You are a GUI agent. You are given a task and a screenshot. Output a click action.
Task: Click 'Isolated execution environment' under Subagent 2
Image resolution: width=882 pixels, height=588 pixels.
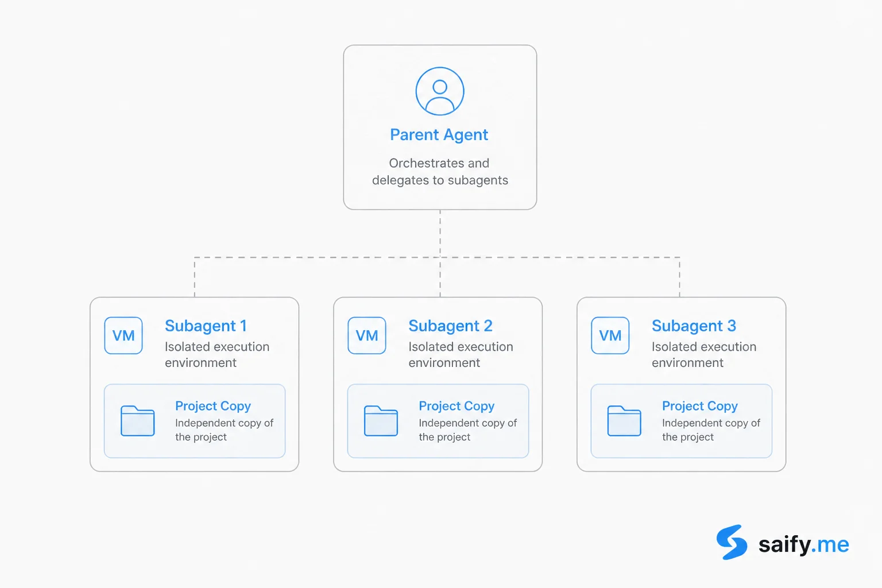[x=461, y=355]
